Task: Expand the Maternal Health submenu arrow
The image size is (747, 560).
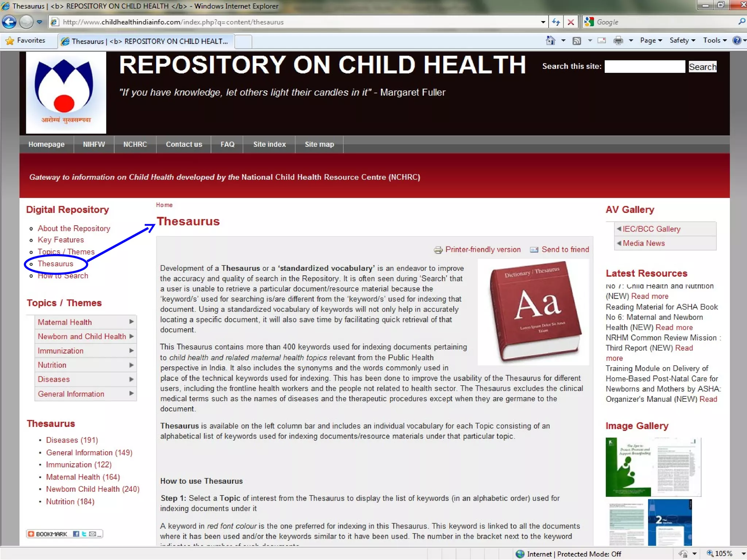Action: coord(131,322)
